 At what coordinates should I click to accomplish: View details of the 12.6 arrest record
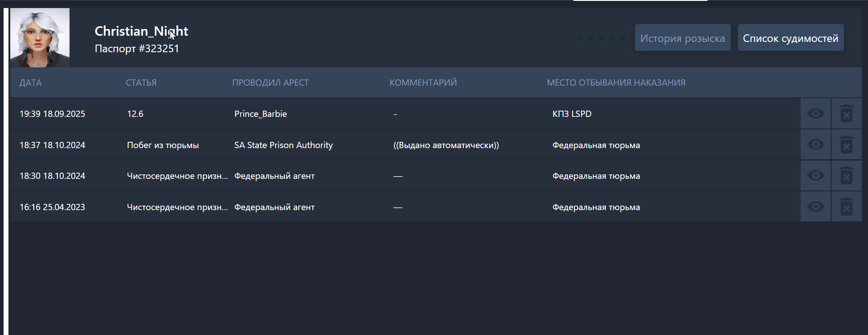[815, 114]
